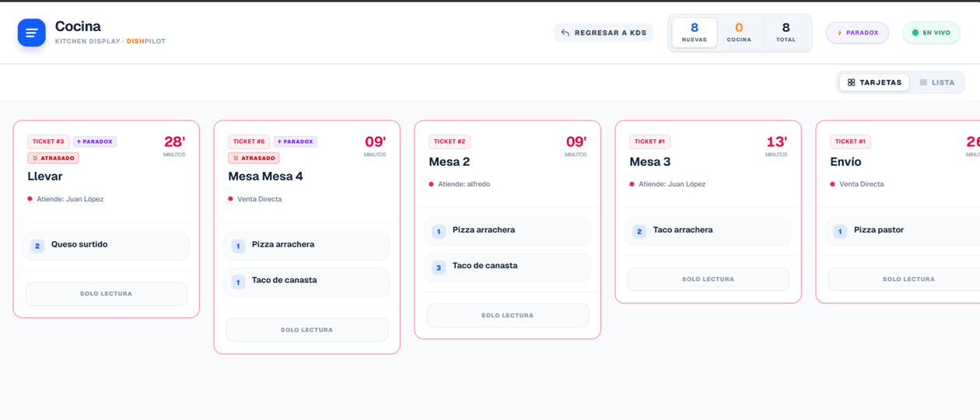Screen dimensions: 980x420
Task: Click quantity 1 beside Taco de canasta
Action: pyautogui.click(x=238, y=282)
